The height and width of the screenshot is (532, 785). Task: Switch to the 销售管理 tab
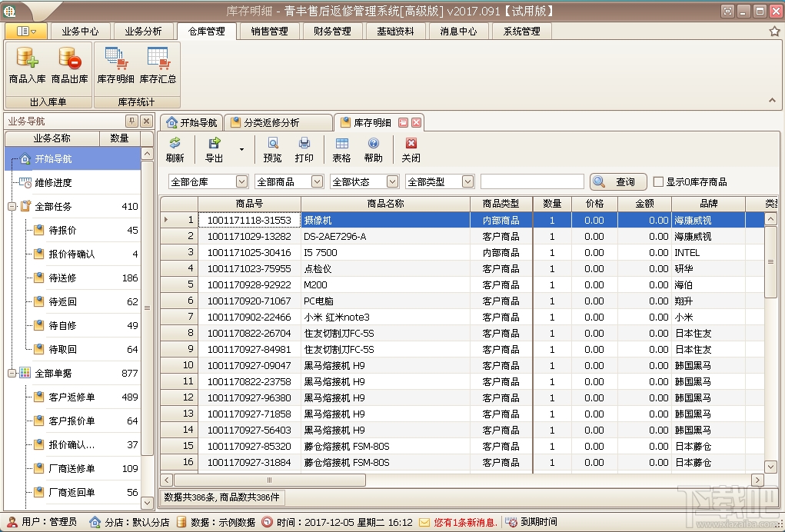coord(268,31)
